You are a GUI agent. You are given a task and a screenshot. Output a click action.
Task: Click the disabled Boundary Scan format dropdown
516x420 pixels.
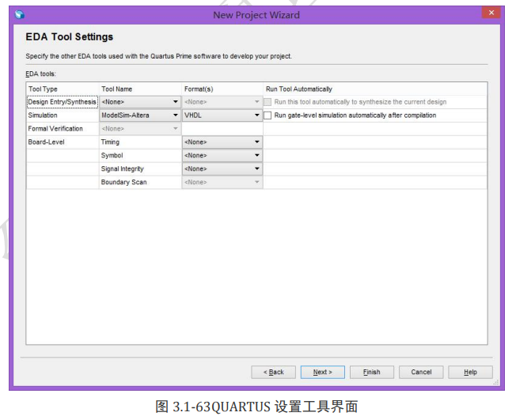222,182
